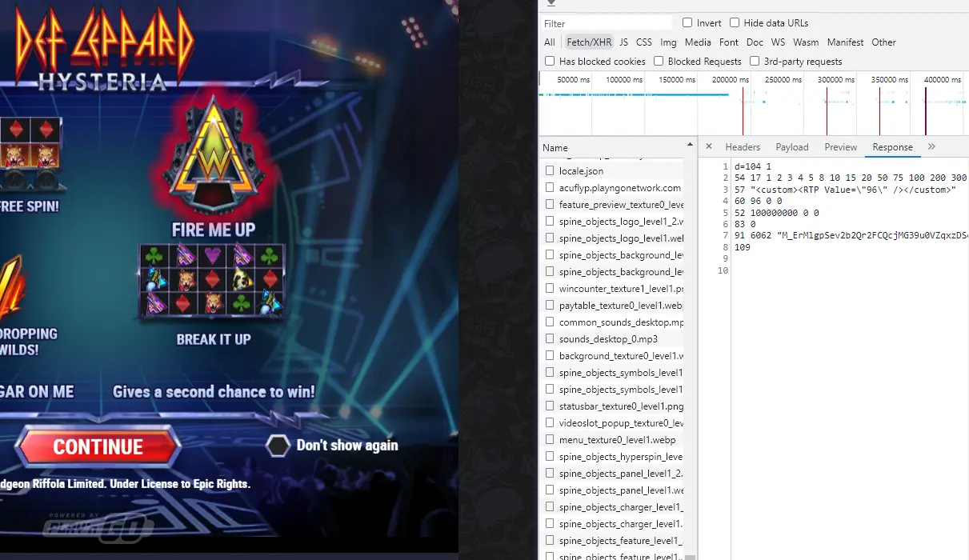Click the icon beside wincounter_texture1_level1 request
This screenshot has height=560, width=969.
pyautogui.click(x=550, y=289)
